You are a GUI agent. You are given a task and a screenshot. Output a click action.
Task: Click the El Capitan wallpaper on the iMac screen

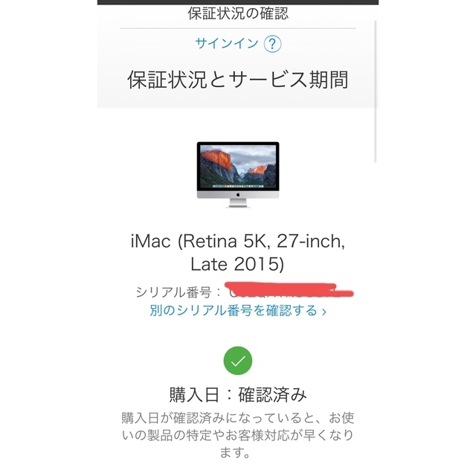238,165
